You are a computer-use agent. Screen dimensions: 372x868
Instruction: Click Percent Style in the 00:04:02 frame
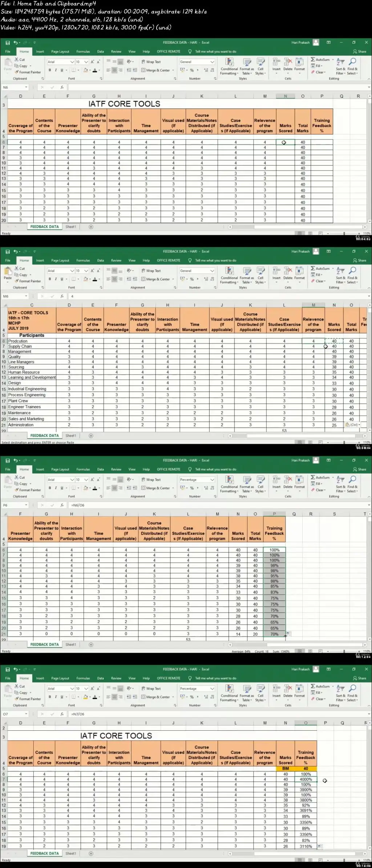(192, 70)
